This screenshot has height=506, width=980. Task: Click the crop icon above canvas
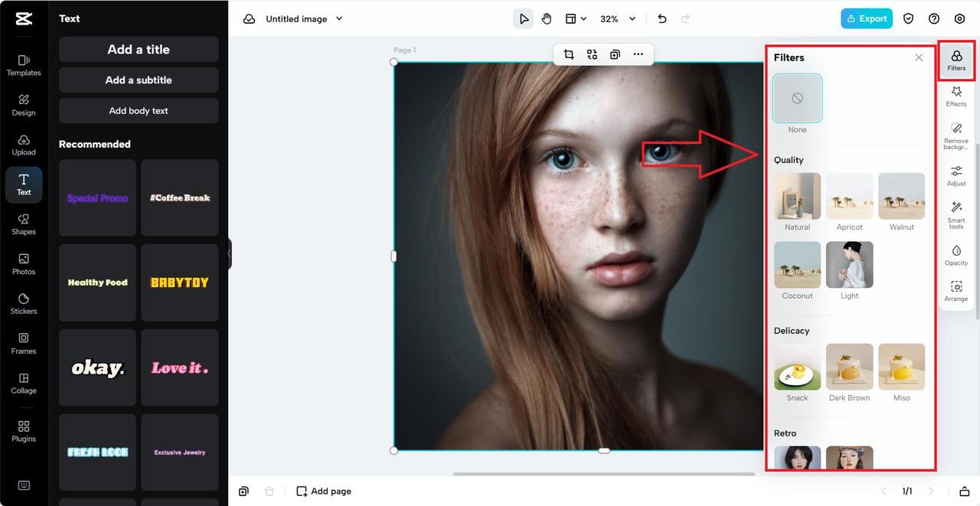(x=569, y=54)
